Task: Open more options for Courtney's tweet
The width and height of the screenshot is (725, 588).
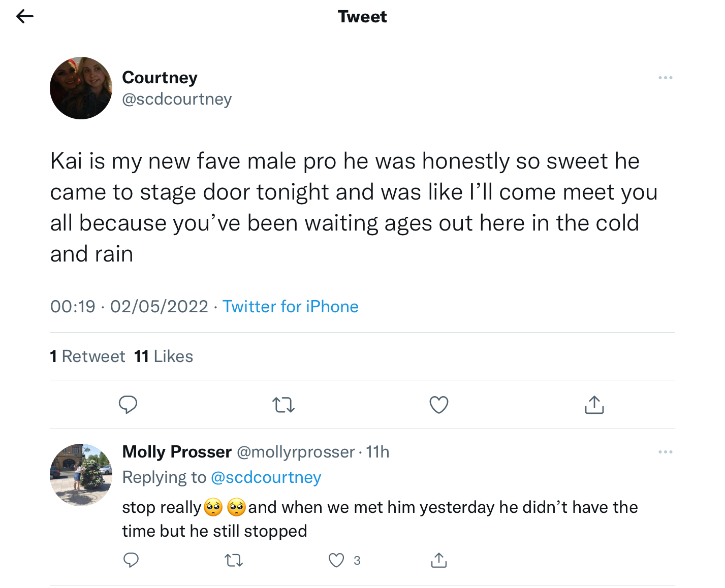Action: coord(665,78)
